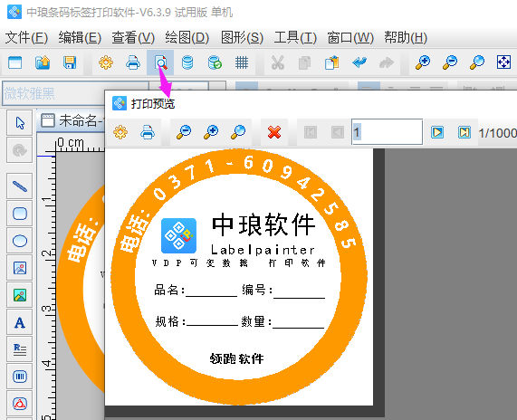Screen dimensions: 517x420
Task: Go to previous page in print preview
Action: (x=338, y=132)
